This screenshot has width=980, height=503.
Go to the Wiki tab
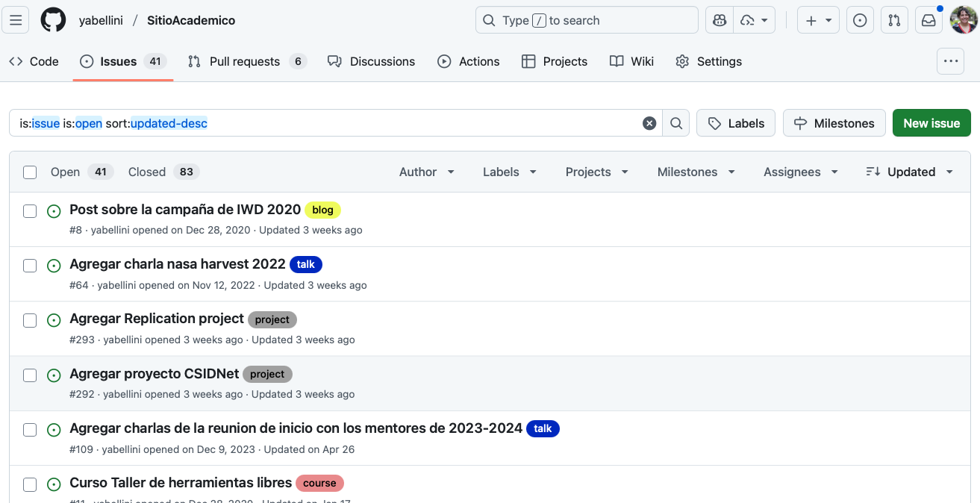[631, 61]
